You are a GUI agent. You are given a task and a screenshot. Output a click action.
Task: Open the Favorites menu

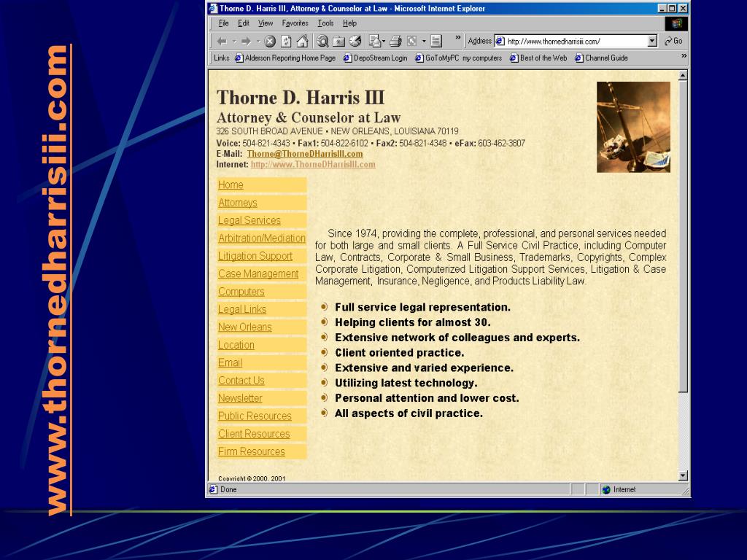click(295, 23)
